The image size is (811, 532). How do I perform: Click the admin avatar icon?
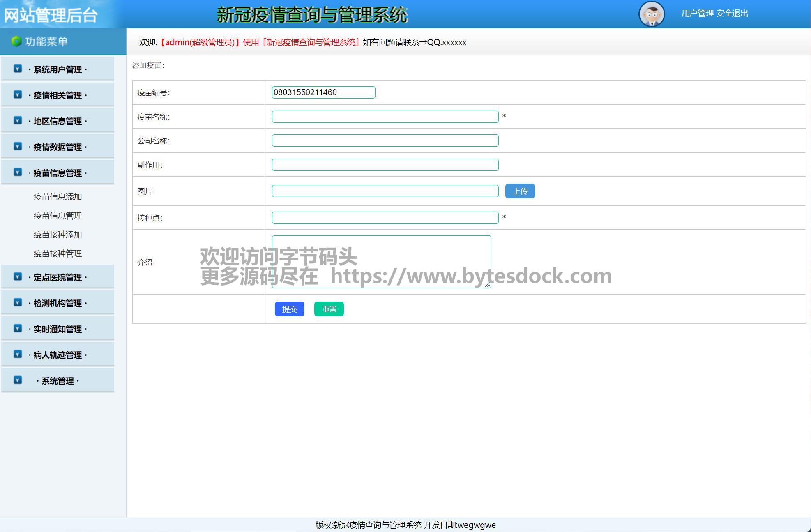point(652,14)
